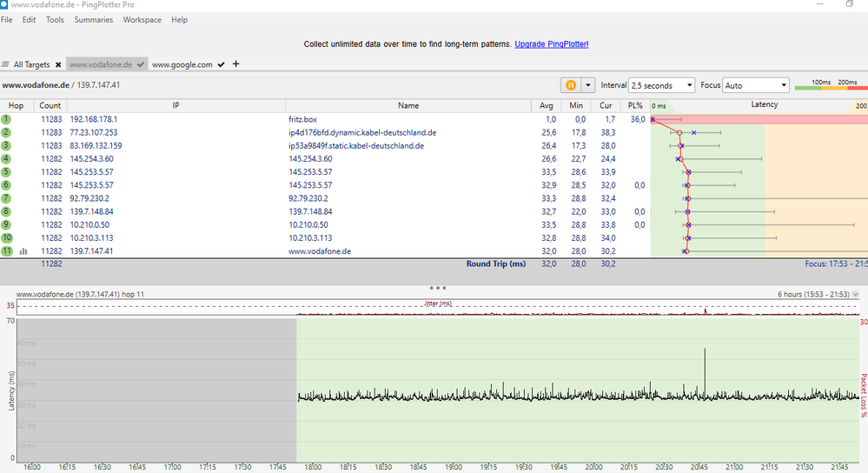868x473 pixels.
Task: Sort by the Cur column header
Action: pos(606,105)
